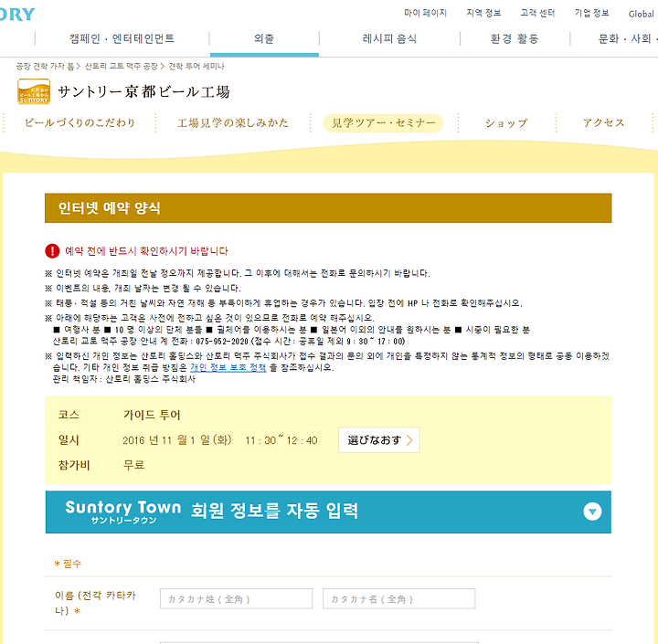Click the カタカナ姓 name input field
658x644 pixels.
[x=237, y=598]
